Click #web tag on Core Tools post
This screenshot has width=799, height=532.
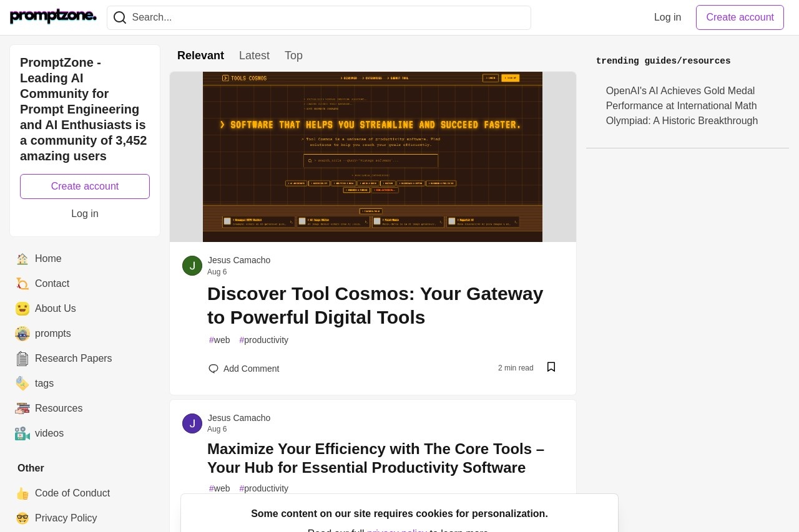(x=220, y=488)
